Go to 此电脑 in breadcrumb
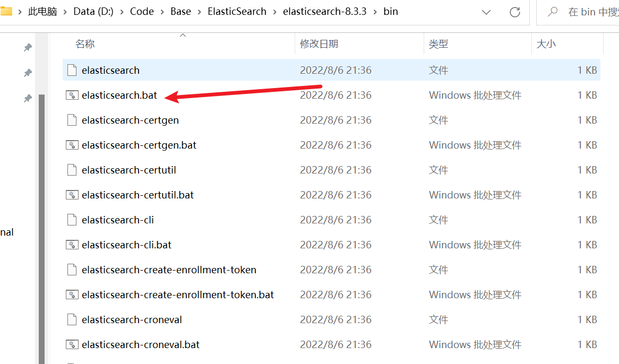619x364 pixels. 42,12
